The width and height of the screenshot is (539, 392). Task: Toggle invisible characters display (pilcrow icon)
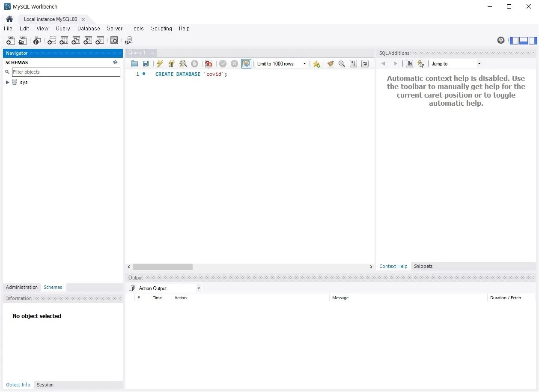point(353,64)
